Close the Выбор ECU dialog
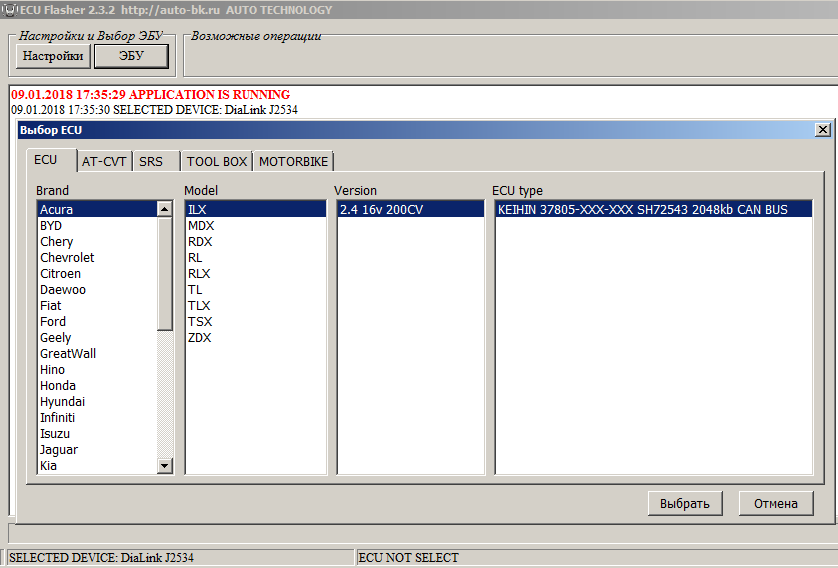The image size is (838, 568). (x=823, y=130)
